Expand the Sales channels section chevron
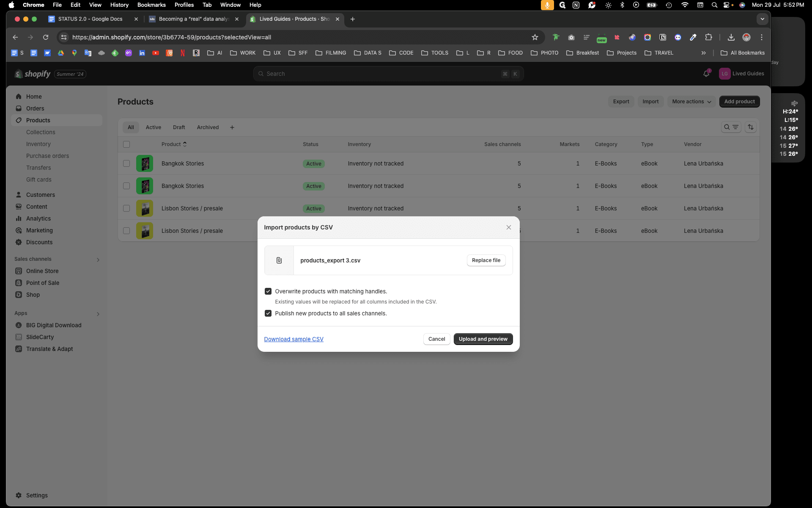The image size is (812, 508). click(x=98, y=260)
